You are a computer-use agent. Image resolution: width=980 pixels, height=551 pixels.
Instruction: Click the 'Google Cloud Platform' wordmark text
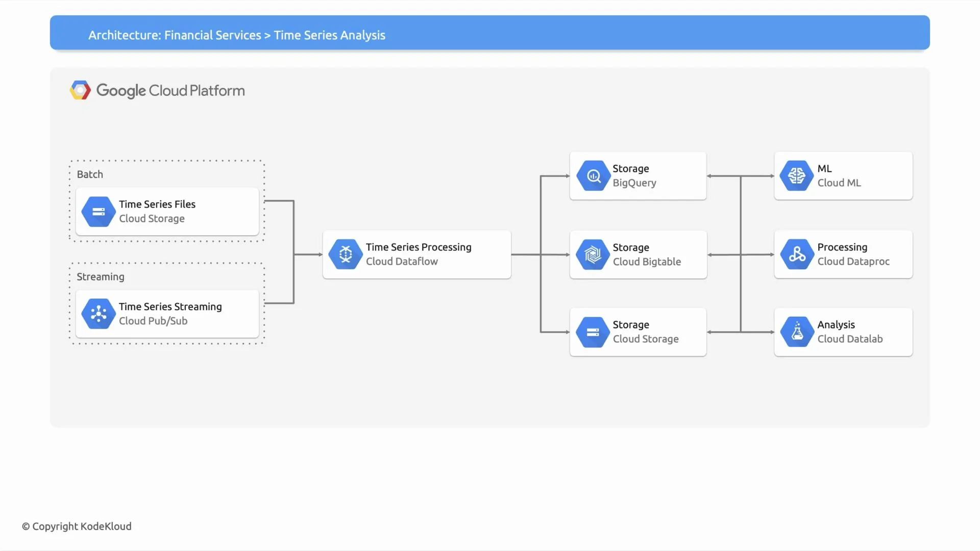[x=170, y=91]
